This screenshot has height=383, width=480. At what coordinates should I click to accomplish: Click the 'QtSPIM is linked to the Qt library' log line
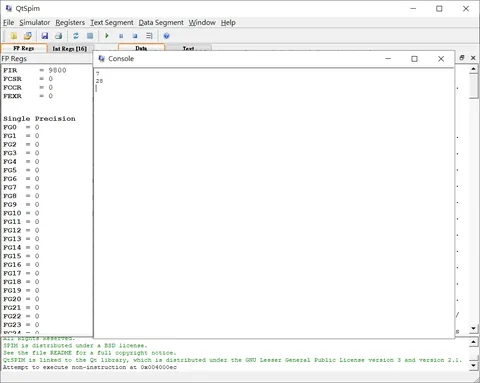point(232,360)
